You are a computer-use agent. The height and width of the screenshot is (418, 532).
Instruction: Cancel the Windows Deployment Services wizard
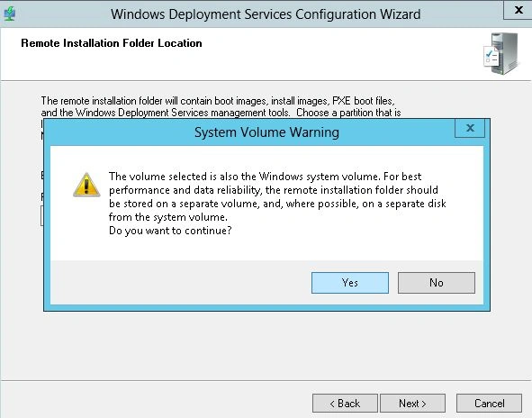coord(489,403)
